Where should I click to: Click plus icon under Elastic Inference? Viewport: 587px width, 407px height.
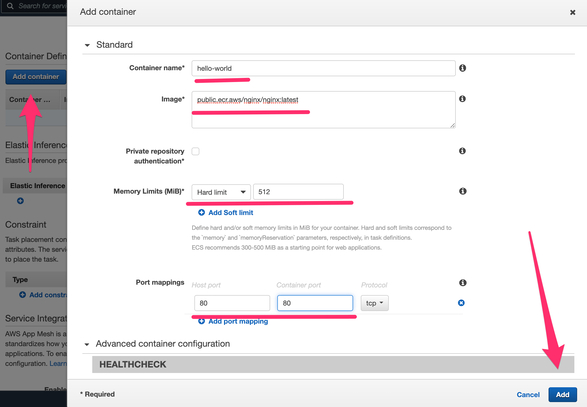(20, 201)
